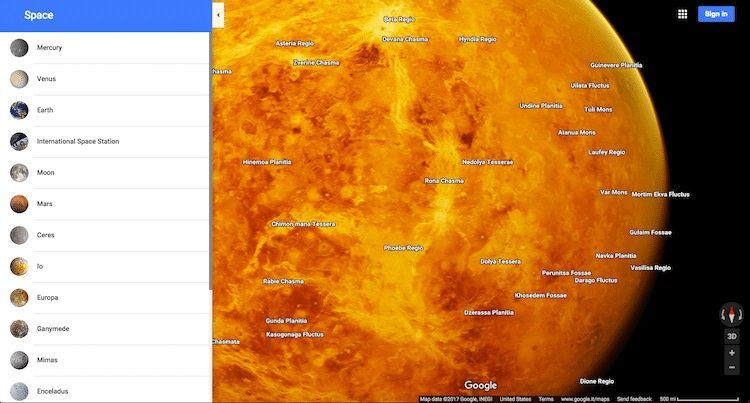Viewport: 750px width, 403px height.
Task: Click the Vasilisa Regio label
Action: click(651, 268)
